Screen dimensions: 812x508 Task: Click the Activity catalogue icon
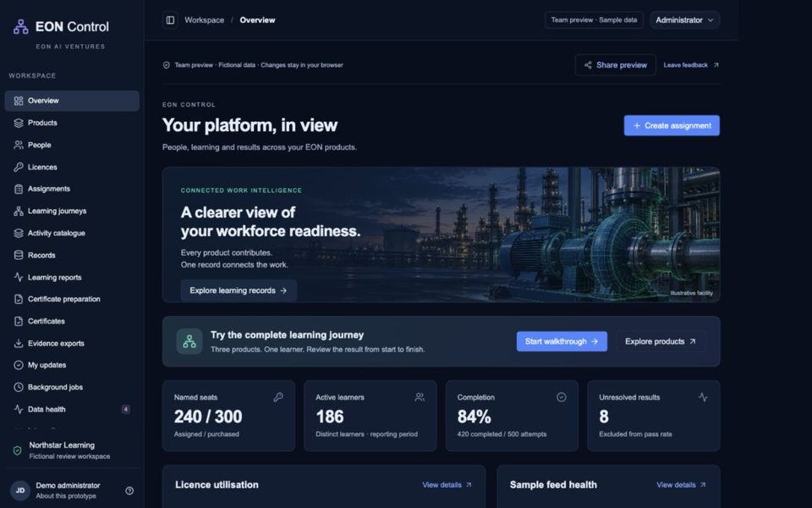point(19,234)
